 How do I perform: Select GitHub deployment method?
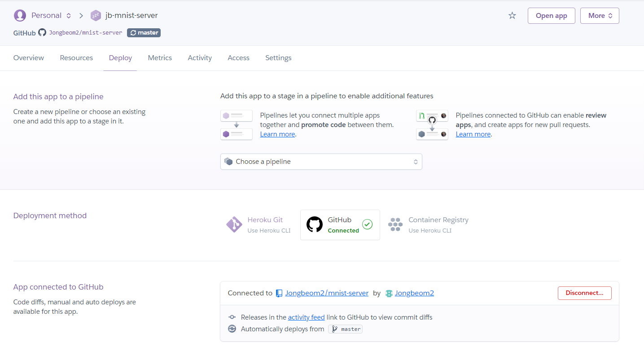340,225
